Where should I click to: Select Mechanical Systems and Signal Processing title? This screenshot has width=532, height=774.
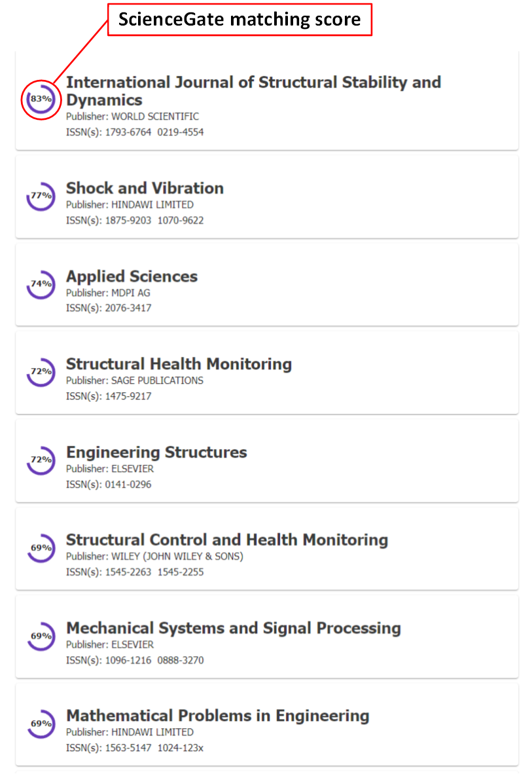[234, 628]
